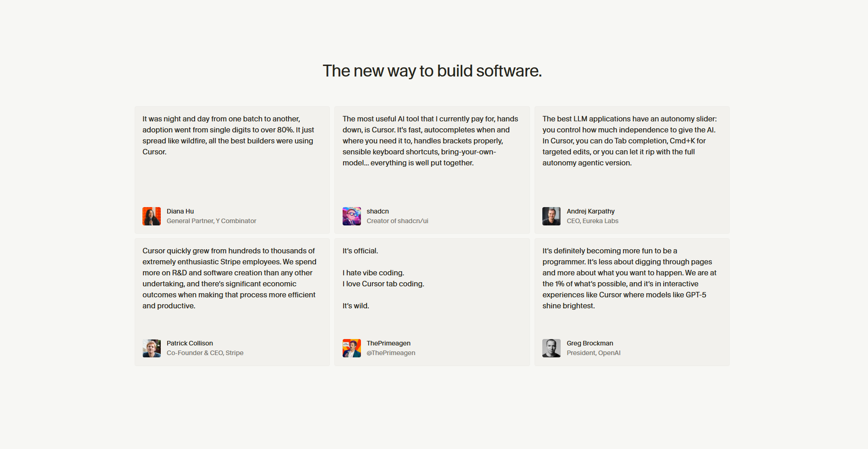Click Patrick Collison's avatar photo
This screenshot has width=868, height=449.
[x=152, y=348]
